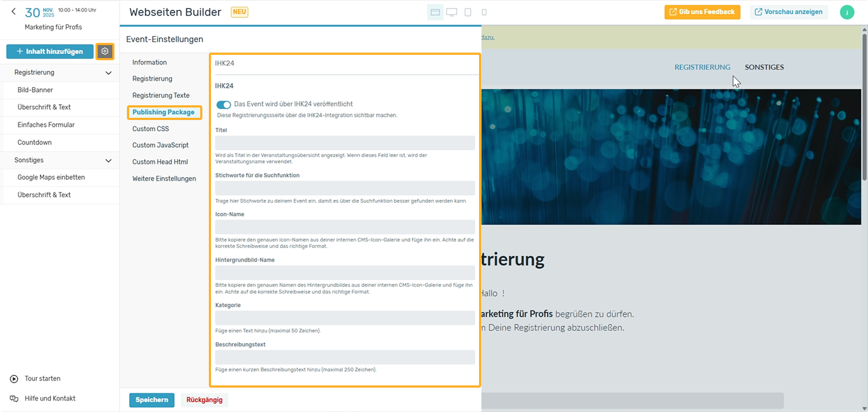Select the mobile phone preview icon
This screenshot has height=412, width=868.
click(484, 12)
